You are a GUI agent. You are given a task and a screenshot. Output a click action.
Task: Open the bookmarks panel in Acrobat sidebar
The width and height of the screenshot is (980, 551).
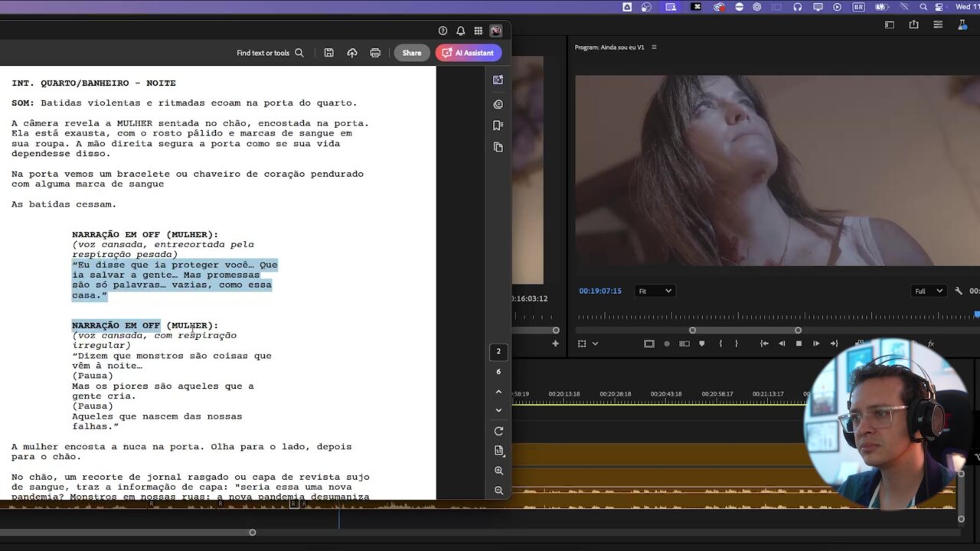pyautogui.click(x=498, y=126)
